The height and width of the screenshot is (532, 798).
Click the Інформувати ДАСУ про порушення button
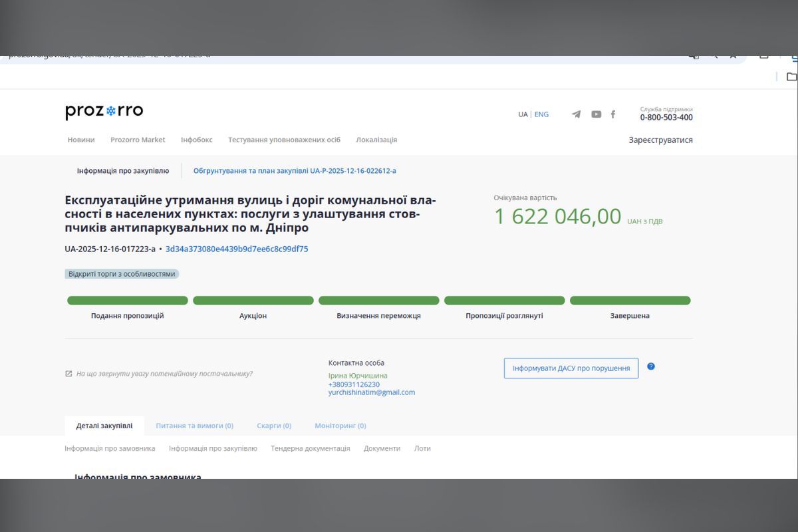tap(570, 368)
